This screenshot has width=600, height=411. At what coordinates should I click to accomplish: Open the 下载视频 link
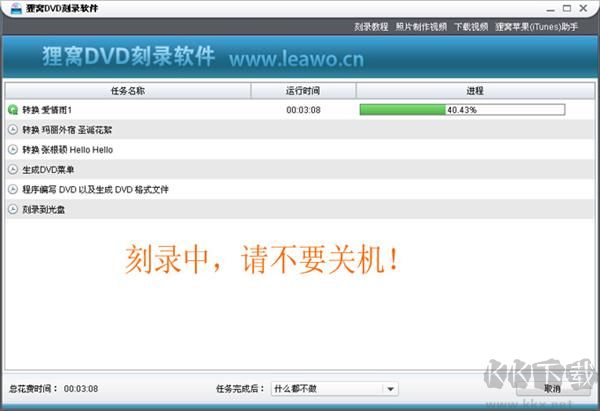[x=471, y=27]
